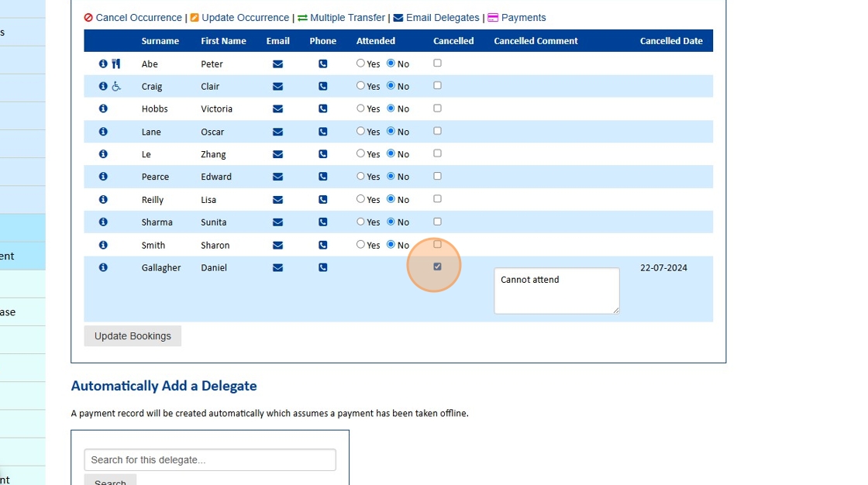Click the info icon for Peter Abe
The width and height of the screenshot is (868, 485).
coord(103,64)
